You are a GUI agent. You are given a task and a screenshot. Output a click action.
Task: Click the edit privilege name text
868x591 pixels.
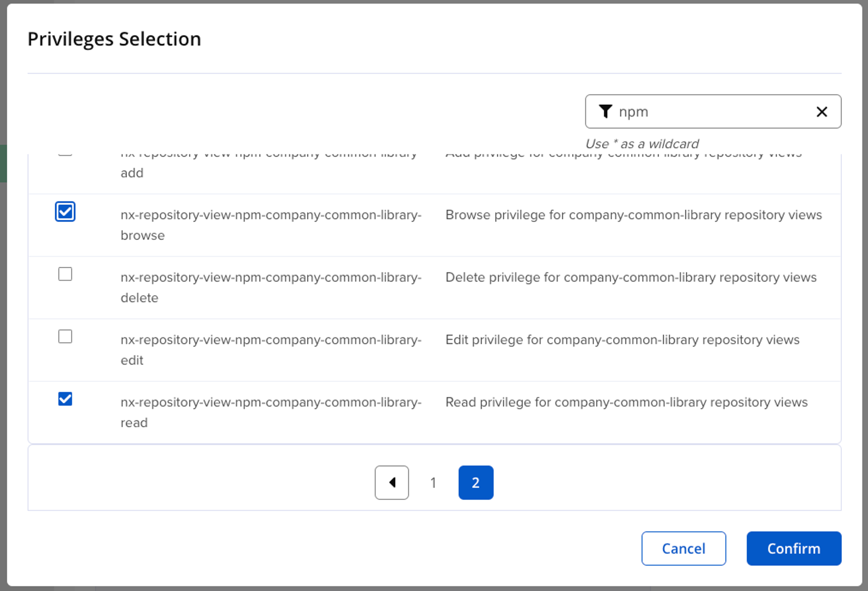pyautogui.click(x=270, y=340)
